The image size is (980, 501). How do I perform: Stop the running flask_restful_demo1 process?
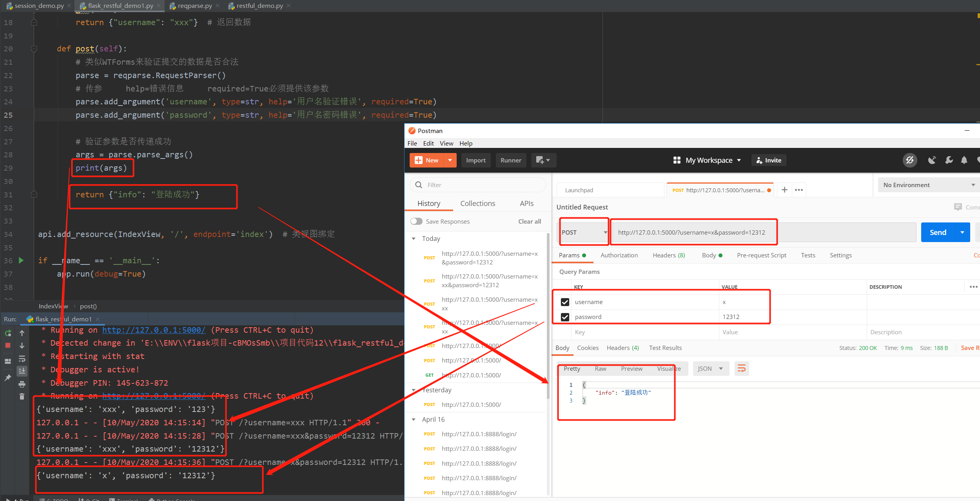coord(8,345)
